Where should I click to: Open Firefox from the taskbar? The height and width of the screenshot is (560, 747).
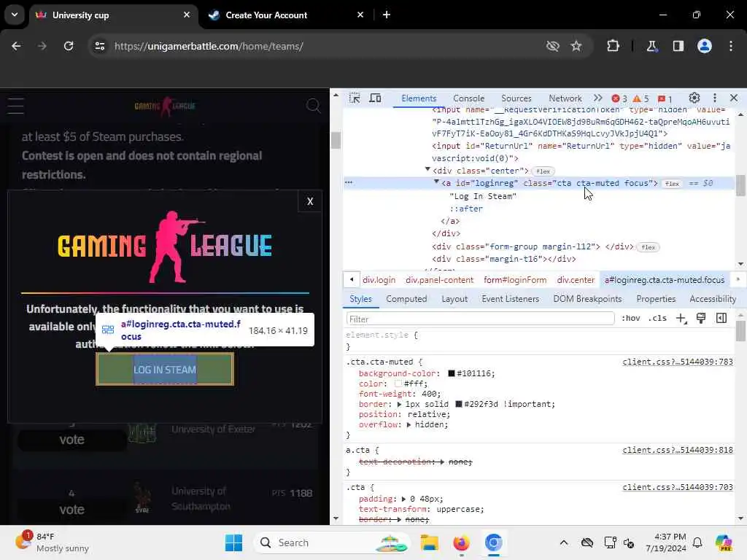(x=461, y=542)
